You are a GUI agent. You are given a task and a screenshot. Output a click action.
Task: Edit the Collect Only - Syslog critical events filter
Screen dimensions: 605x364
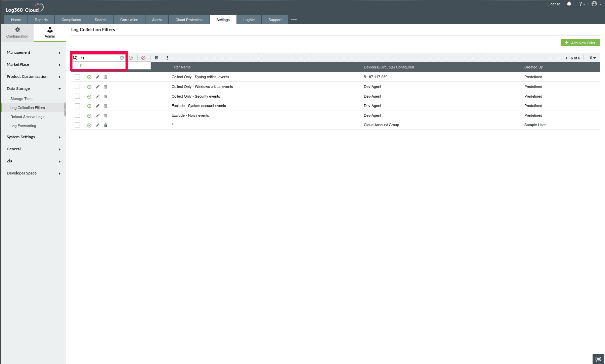point(97,77)
